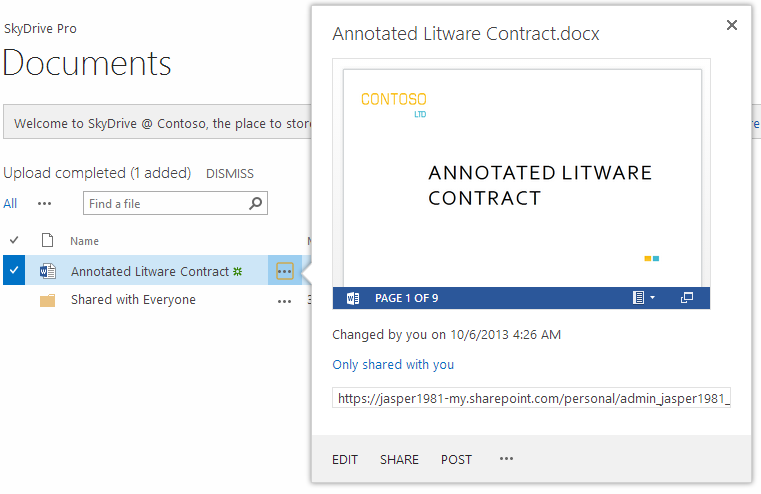The width and height of the screenshot is (761, 494).
Task: Open preview in new window icon
Action: pos(687,297)
